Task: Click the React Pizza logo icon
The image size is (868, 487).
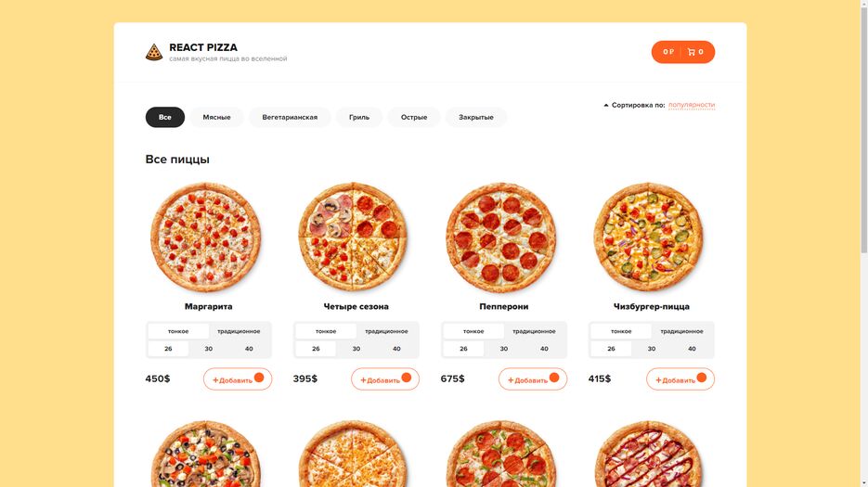Action: [x=154, y=52]
